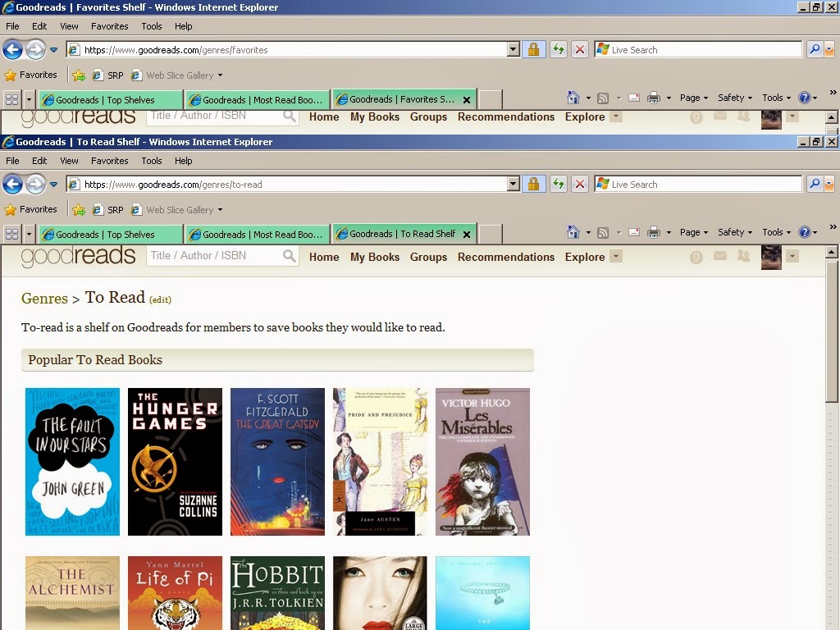Open Favorites menu in Favorites Shelf window
Viewport: 840px width, 630px height.
(109, 26)
